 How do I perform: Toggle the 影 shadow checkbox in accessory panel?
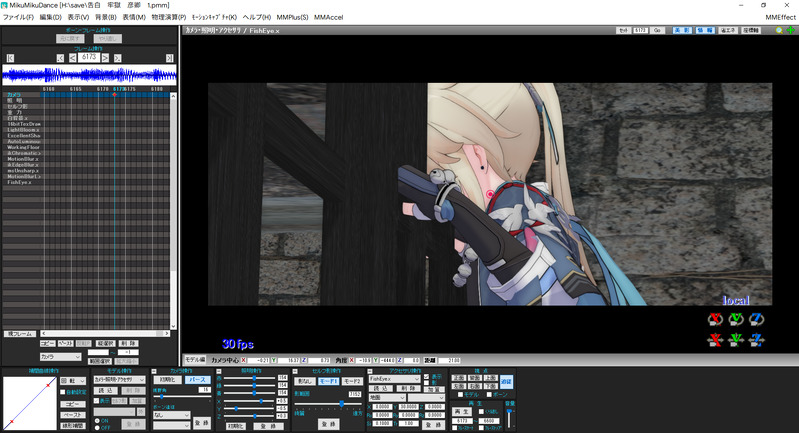[x=427, y=383]
